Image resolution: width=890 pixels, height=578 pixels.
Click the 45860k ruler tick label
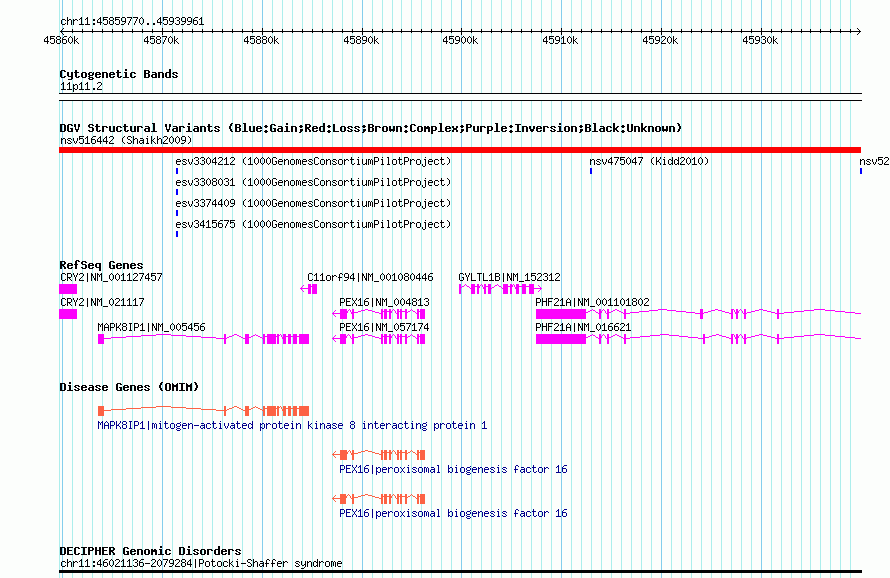tap(61, 40)
